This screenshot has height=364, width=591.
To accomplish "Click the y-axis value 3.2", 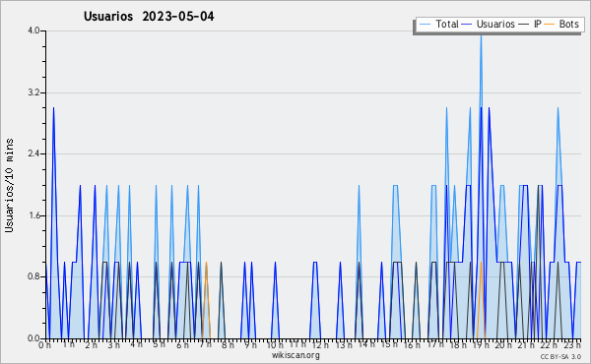I will (33, 92).
